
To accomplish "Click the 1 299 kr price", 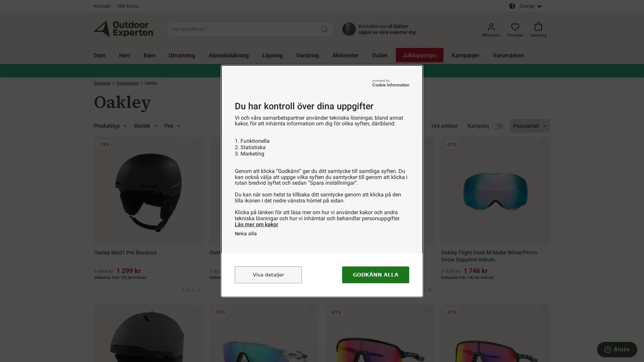I will pos(128,271).
